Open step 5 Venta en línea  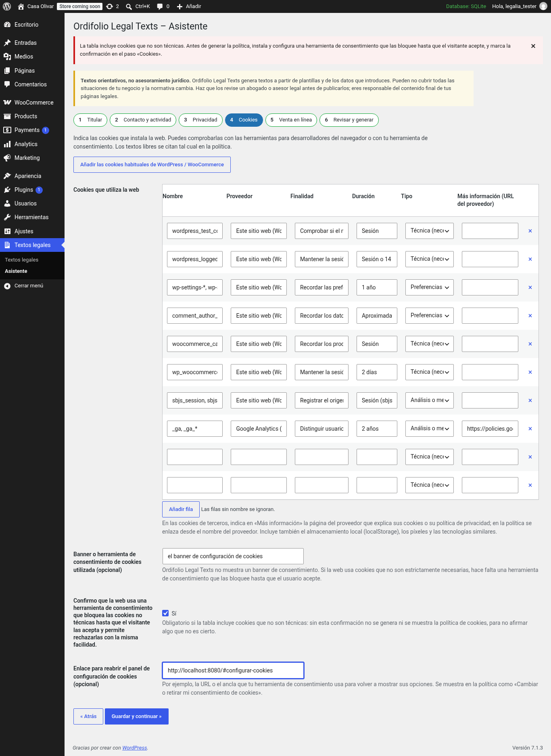click(x=291, y=120)
